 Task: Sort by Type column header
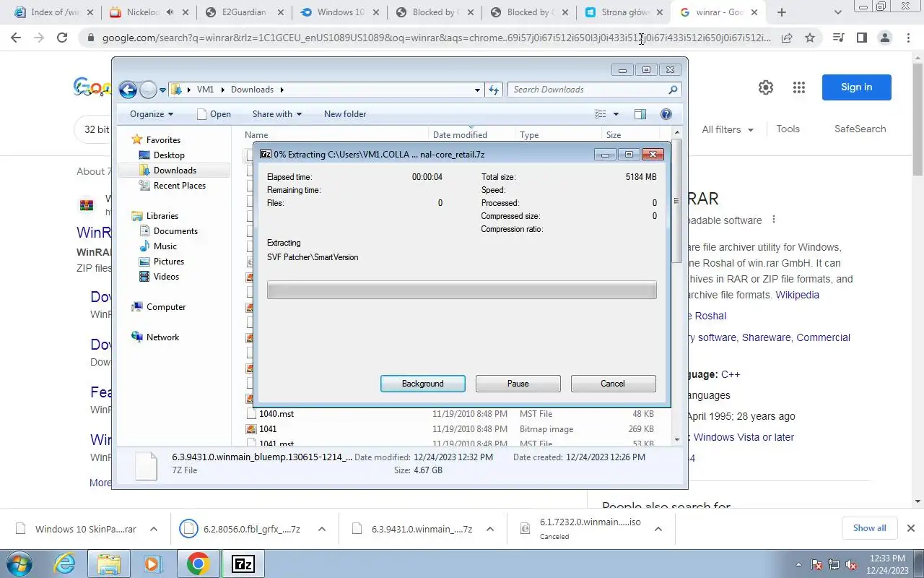click(x=559, y=135)
